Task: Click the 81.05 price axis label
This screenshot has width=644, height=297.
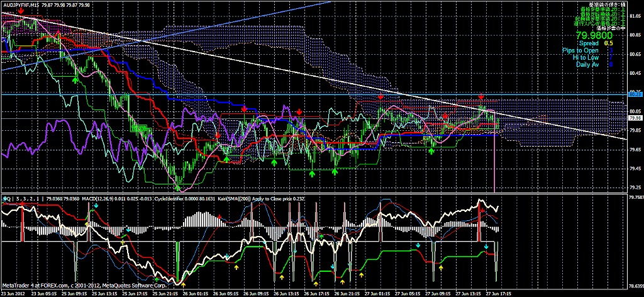Action: pyautogui.click(x=634, y=16)
